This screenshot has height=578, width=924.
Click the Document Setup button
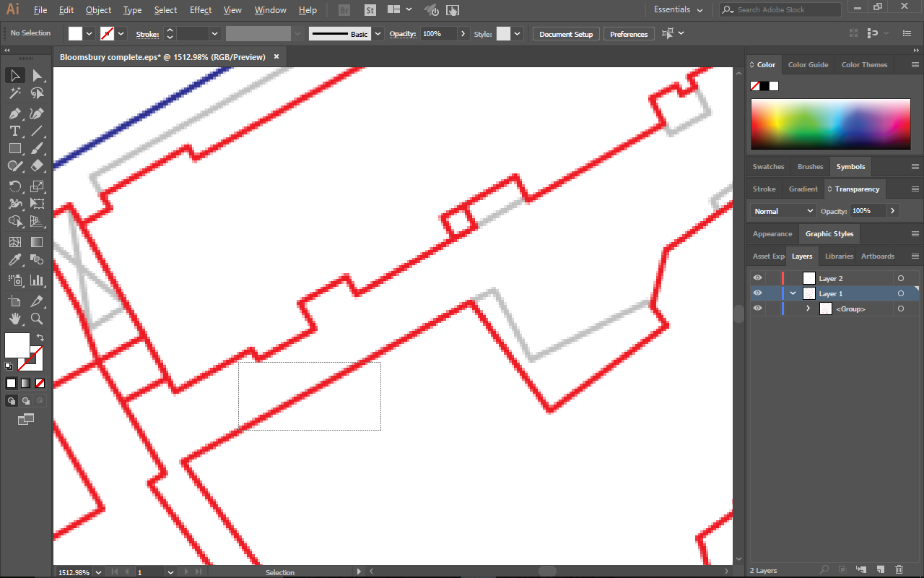pyautogui.click(x=566, y=34)
